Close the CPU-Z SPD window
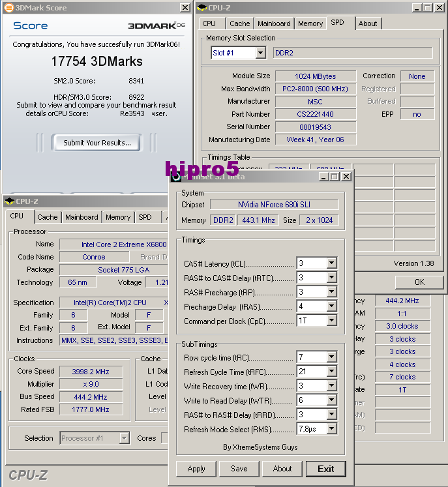This screenshot has height=487, width=448. click(x=440, y=7)
